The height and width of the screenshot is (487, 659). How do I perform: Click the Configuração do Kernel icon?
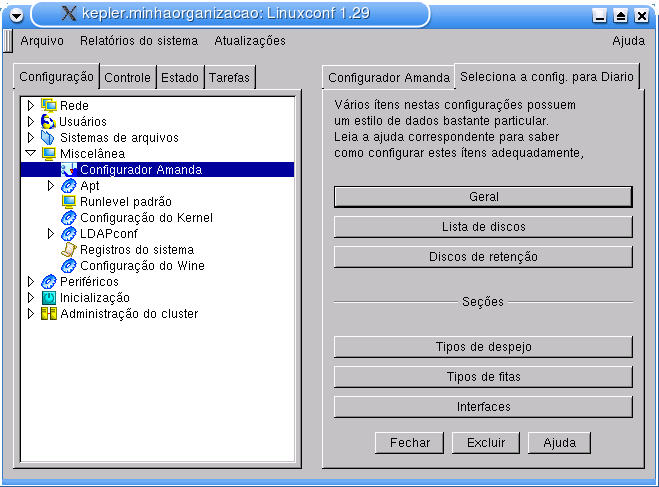coord(69,218)
